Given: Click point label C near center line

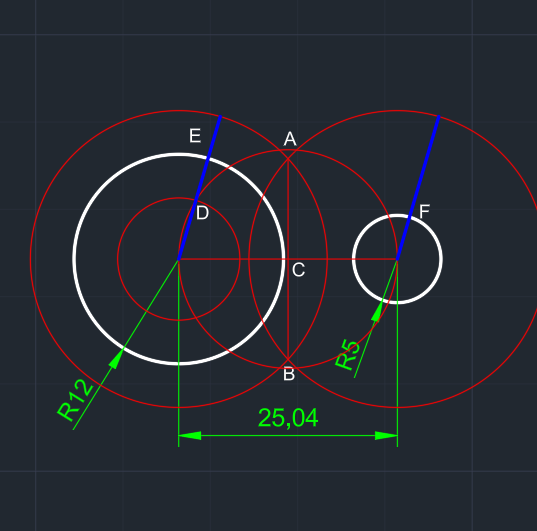Looking at the screenshot, I should pyautogui.click(x=298, y=270).
